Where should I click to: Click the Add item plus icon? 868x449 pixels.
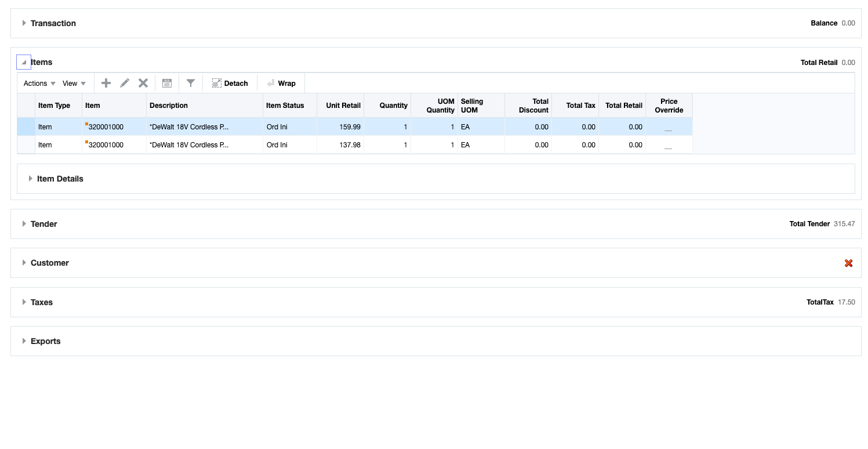point(106,82)
